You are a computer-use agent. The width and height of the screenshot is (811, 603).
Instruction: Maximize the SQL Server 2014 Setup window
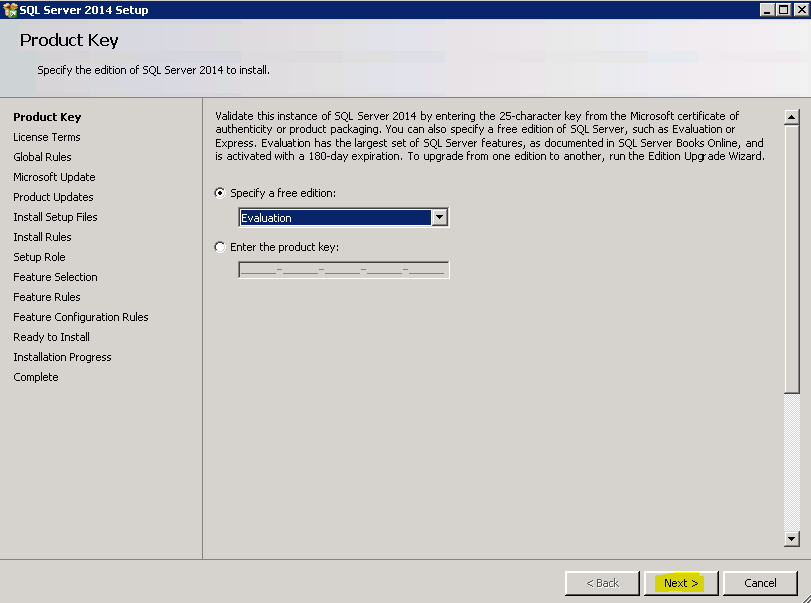pyautogui.click(x=784, y=10)
